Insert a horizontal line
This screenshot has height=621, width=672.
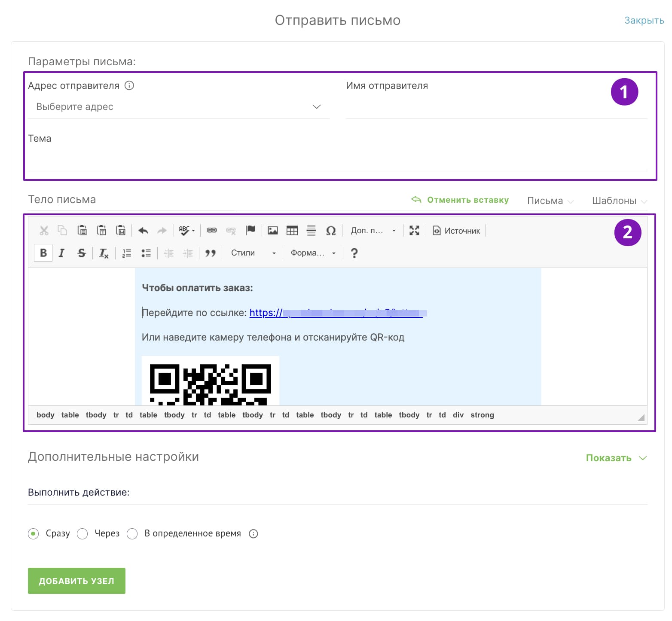click(312, 231)
